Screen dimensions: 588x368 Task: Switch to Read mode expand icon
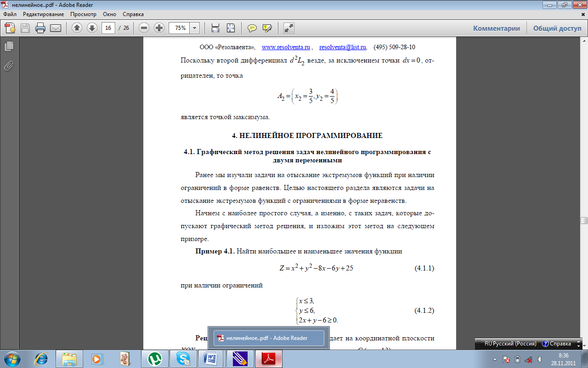coord(289,28)
